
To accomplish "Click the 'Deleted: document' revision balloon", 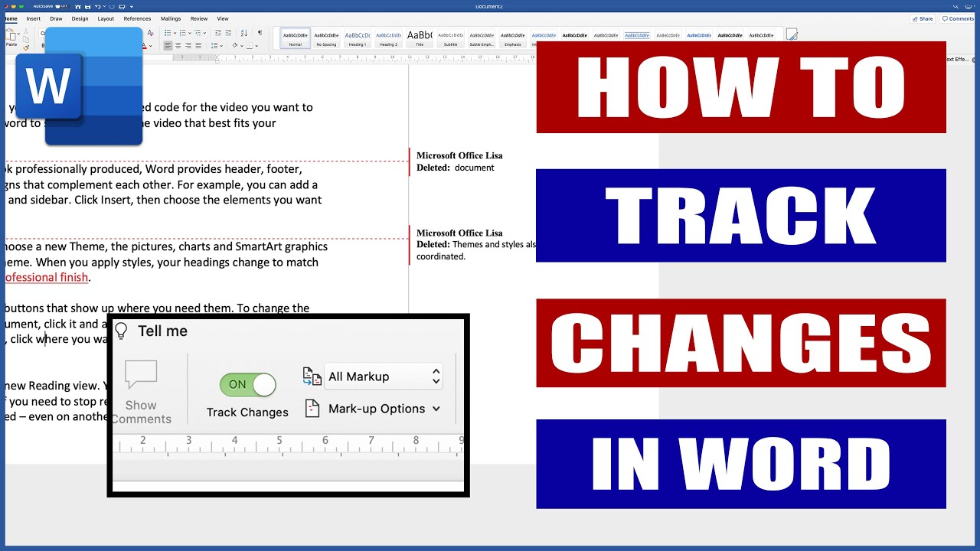I will click(459, 161).
